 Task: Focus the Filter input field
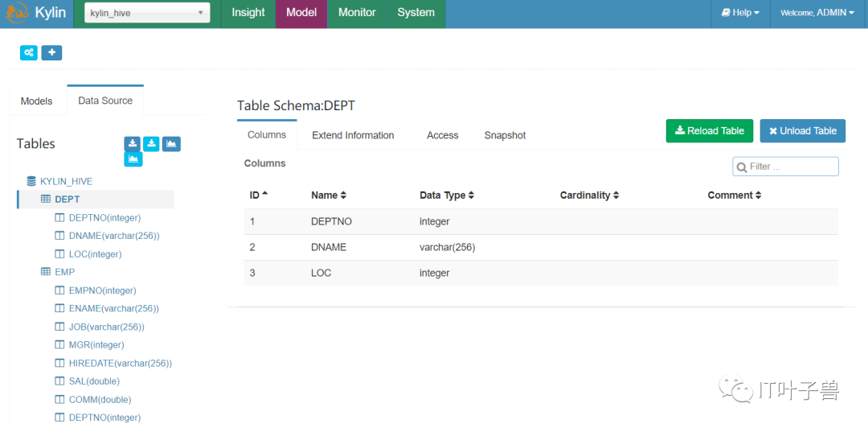(785, 167)
